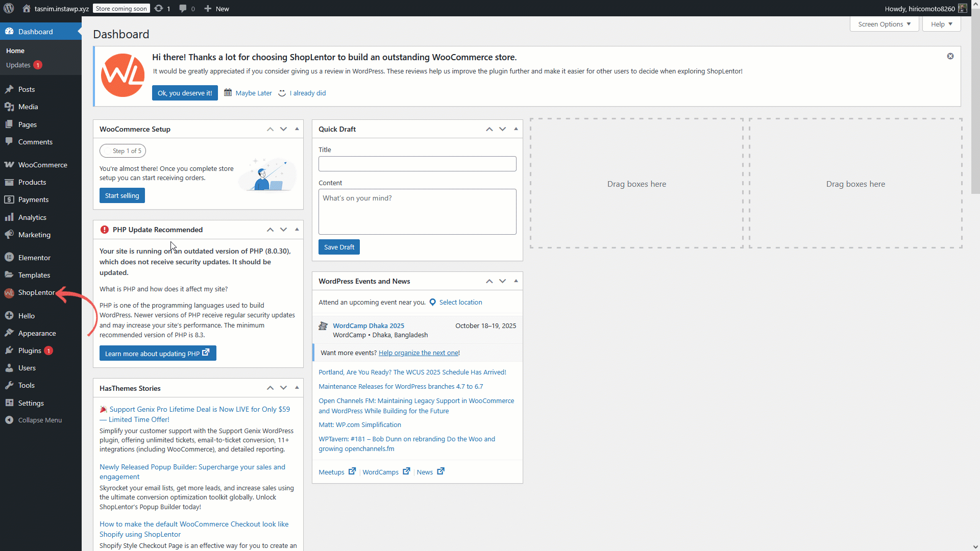Click the Marketing megaphone icon

coord(9,235)
